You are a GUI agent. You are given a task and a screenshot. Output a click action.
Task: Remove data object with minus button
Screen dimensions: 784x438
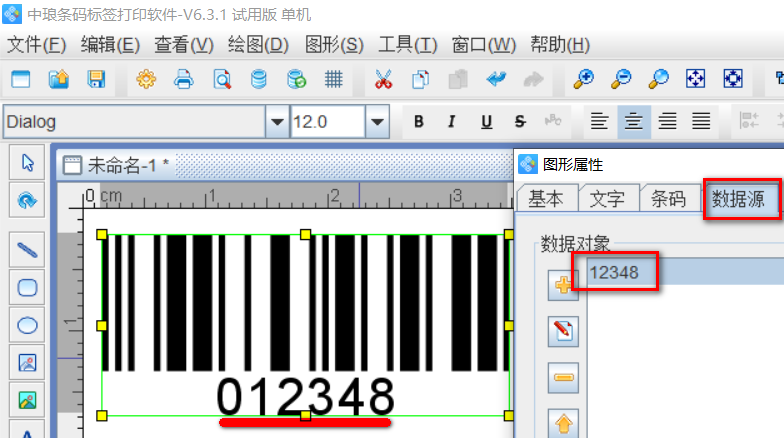(563, 378)
